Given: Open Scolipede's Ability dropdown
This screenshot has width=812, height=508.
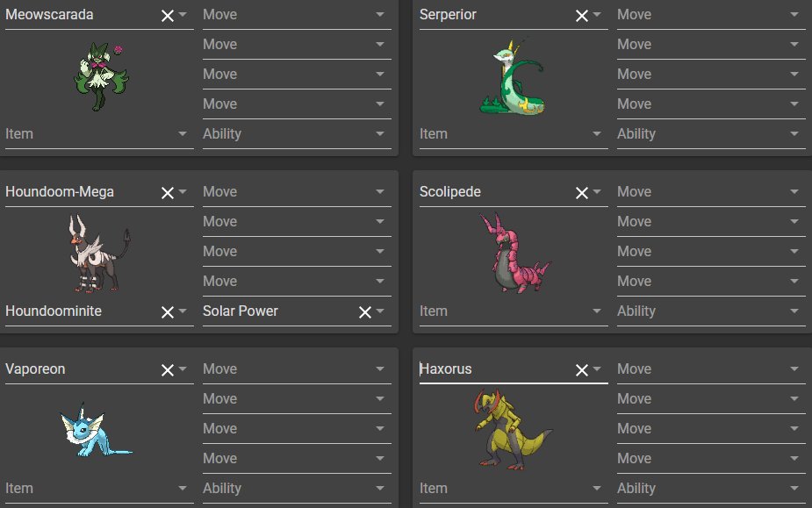Looking at the screenshot, I should (711, 311).
